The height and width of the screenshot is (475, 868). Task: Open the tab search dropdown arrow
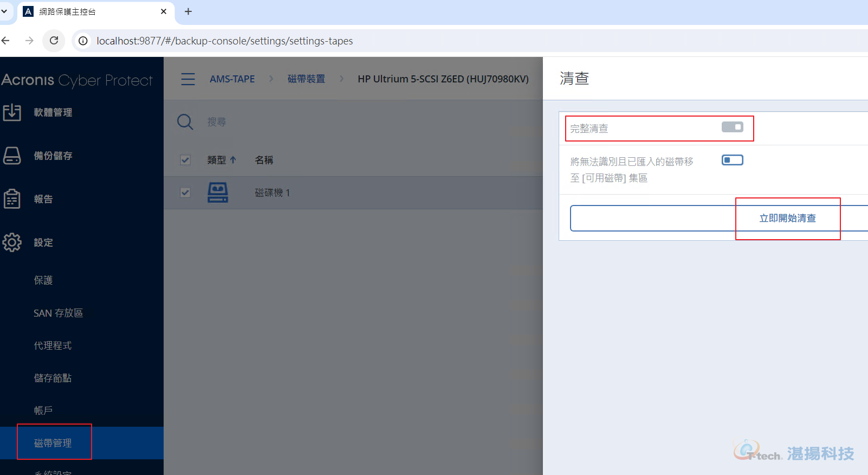(4, 11)
